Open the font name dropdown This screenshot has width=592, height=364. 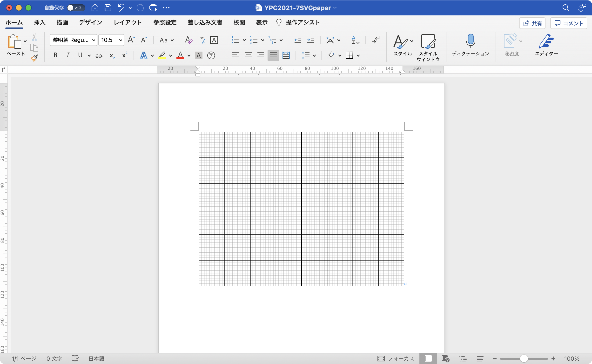(x=94, y=40)
